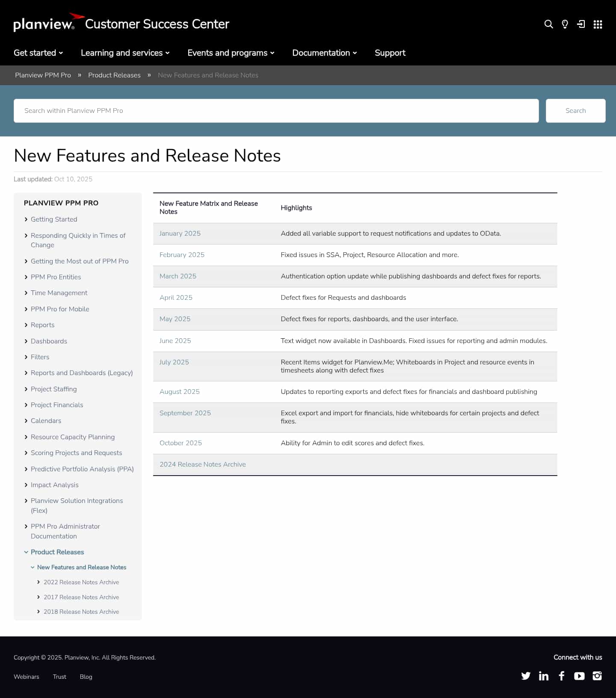Viewport: 616px width, 698px height.
Task: Expand the 2022 Release Notes Archive chevron
Action: pyautogui.click(x=38, y=582)
